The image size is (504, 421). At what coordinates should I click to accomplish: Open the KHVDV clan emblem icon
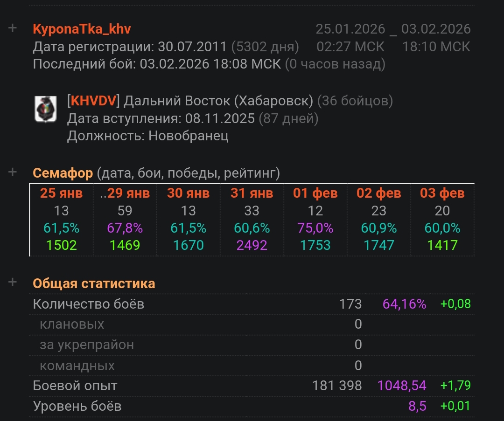tap(46, 109)
